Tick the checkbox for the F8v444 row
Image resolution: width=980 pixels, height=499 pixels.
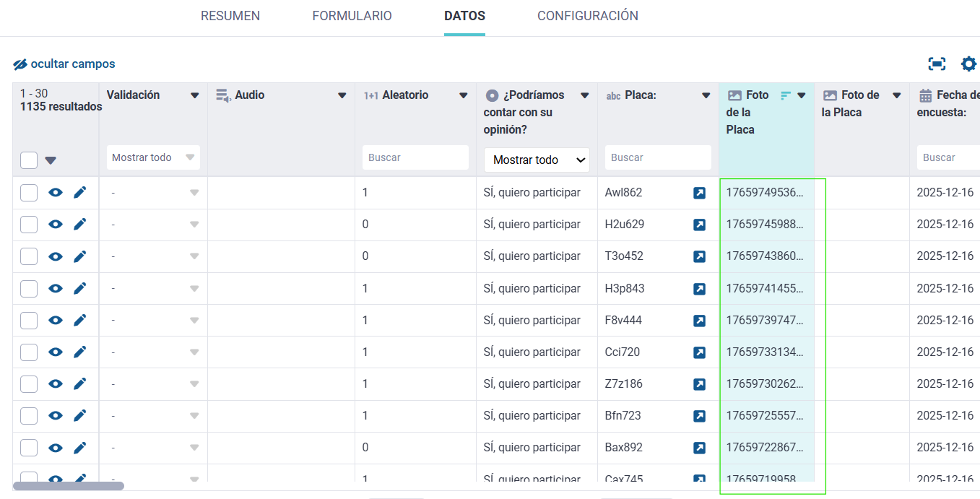click(29, 320)
